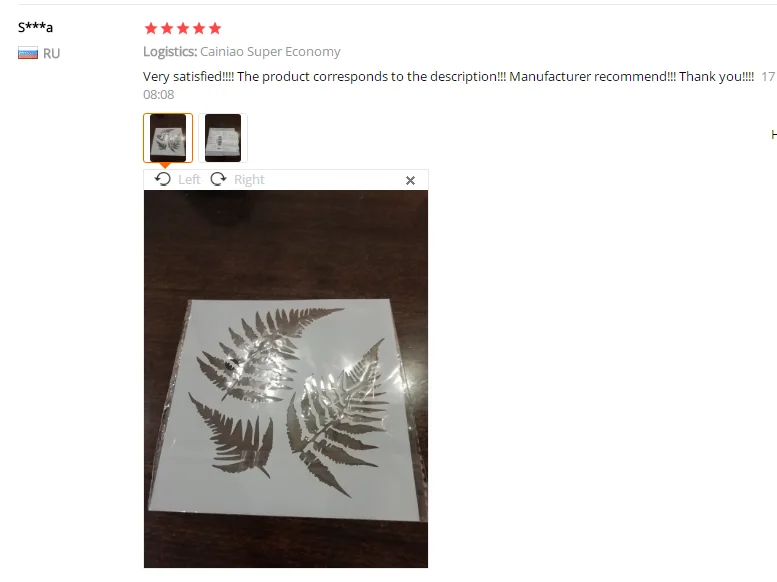Click the "Very satisfied!!!!" review text

click(x=188, y=76)
